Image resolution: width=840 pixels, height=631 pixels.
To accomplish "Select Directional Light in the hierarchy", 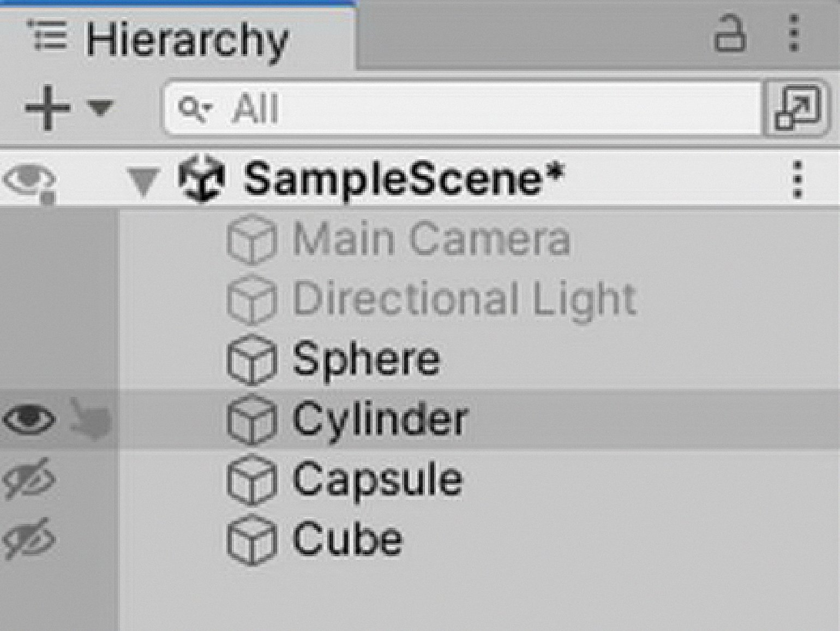I will [464, 299].
